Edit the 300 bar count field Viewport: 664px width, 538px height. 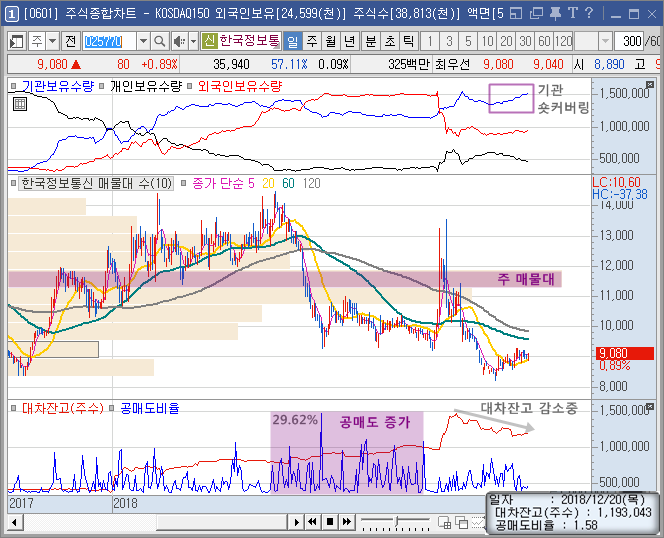click(x=628, y=42)
